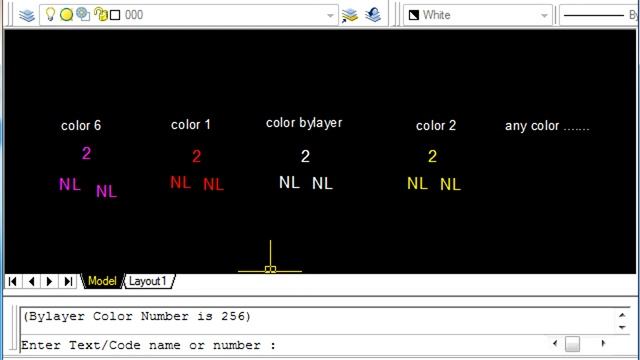
Task: Jump to last layout tab arrow
Action: pos(68,281)
